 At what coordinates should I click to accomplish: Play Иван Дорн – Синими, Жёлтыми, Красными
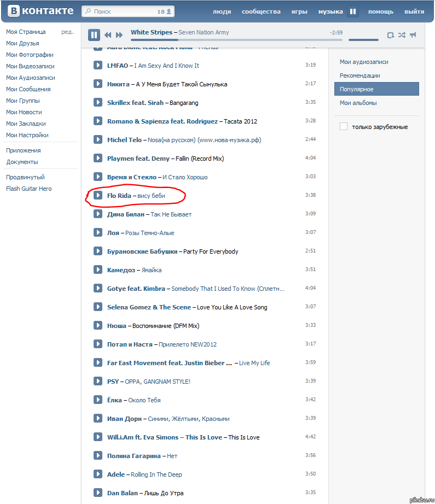98,419
